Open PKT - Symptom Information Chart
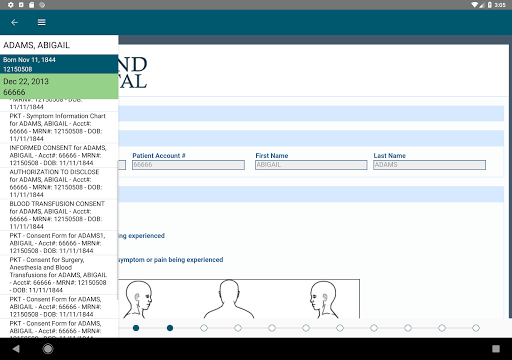The width and height of the screenshot is (512, 360). [59, 127]
